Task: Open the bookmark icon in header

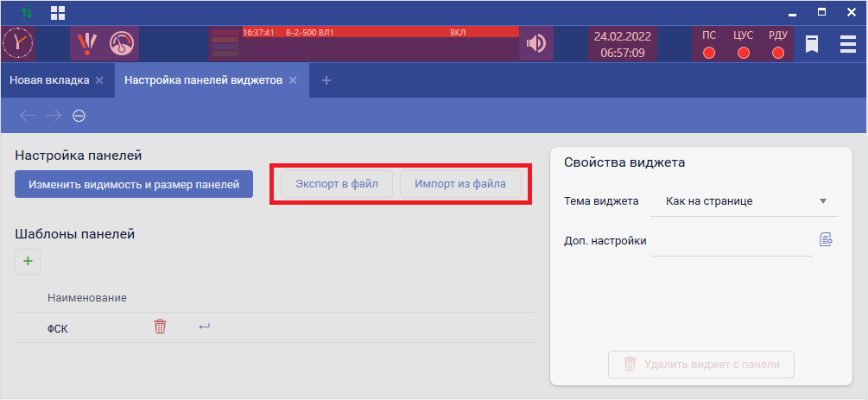Action: (x=812, y=44)
